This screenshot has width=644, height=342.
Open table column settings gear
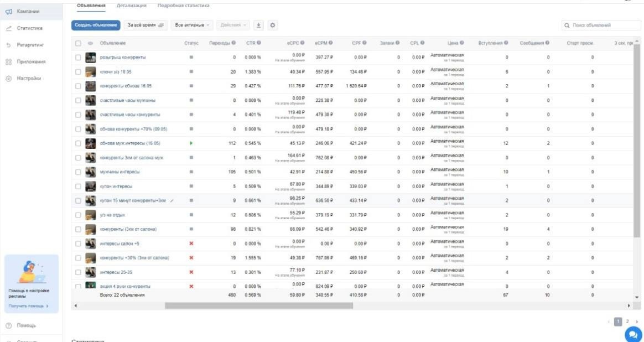[272, 25]
